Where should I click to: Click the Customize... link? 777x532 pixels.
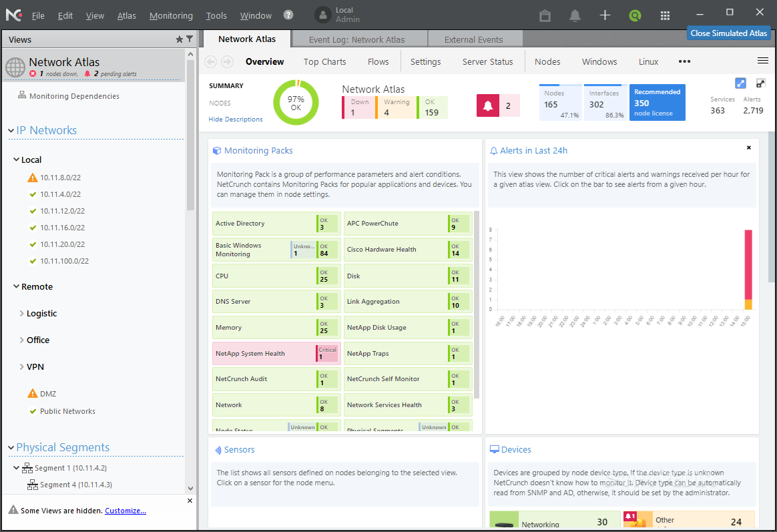[125, 511]
